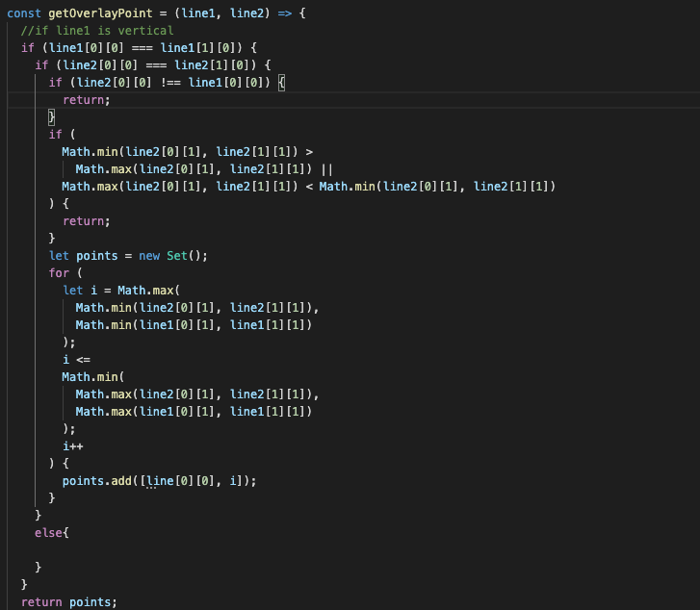Click line2 parameter in function signature
The height and width of the screenshot is (610, 700).
tap(246, 13)
